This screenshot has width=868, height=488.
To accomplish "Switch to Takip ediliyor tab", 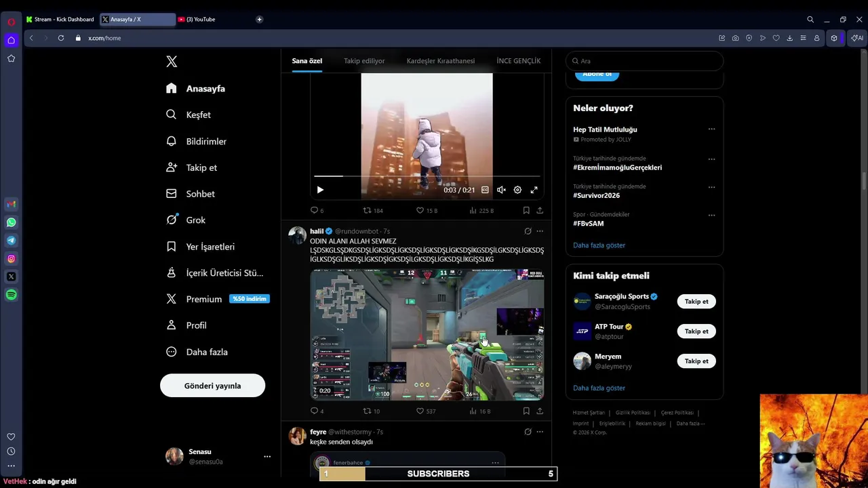I will 364,61.
